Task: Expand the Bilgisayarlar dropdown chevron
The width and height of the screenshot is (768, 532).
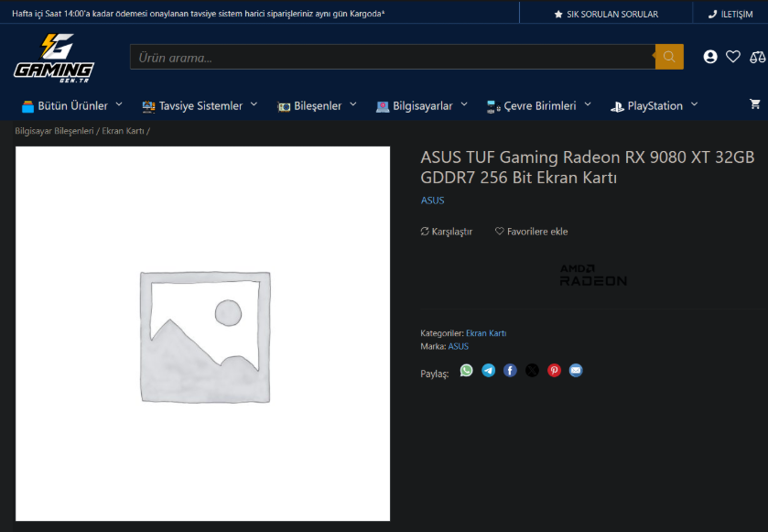Action: 464,104
